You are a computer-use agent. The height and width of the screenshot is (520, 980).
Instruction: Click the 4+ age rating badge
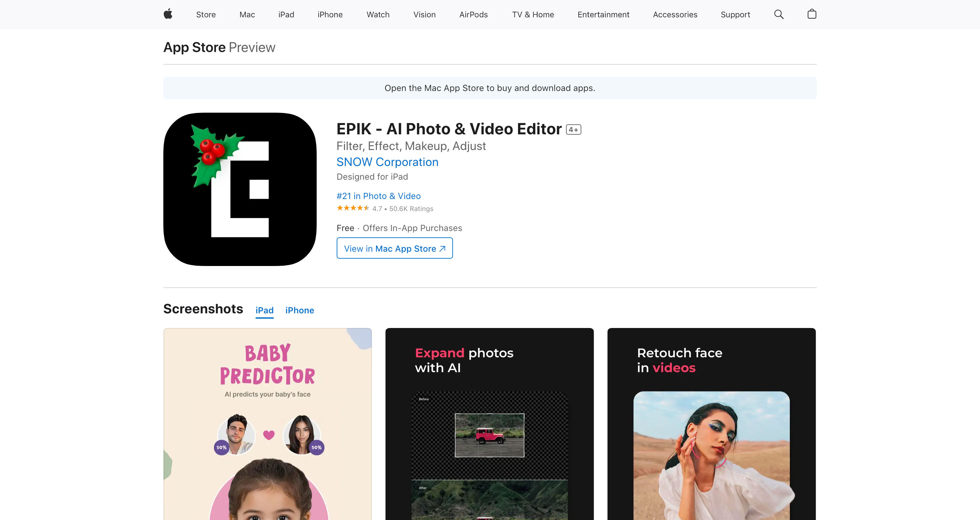[x=573, y=130]
